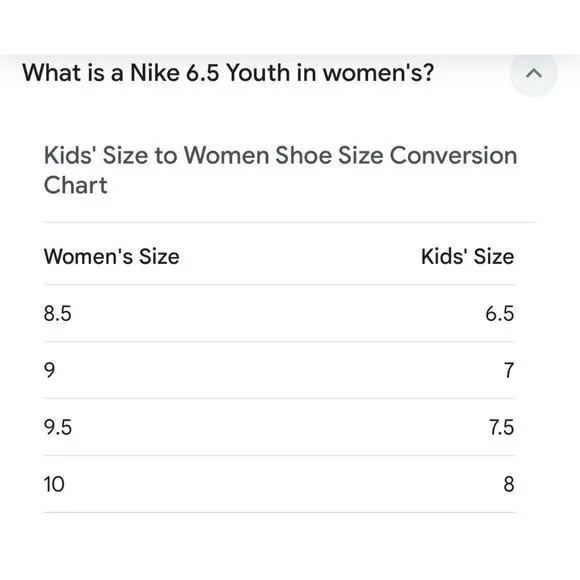The image size is (580, 580).
Task: Click the women's size 9.5 cell
Action: click(58, 427)
